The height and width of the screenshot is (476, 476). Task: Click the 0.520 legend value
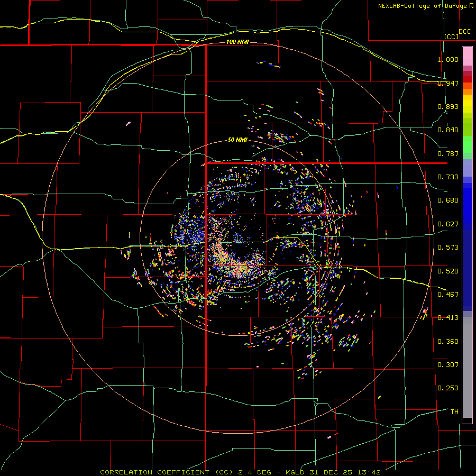[448, 271]
